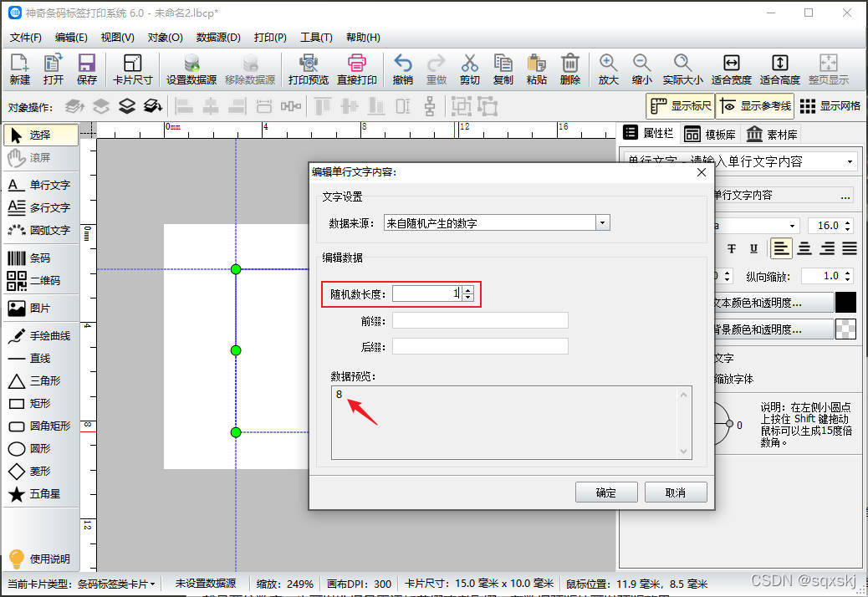Click 背景颜色和透明度 button
This screenshot has height=597, width=868.
tap(774, 329)
